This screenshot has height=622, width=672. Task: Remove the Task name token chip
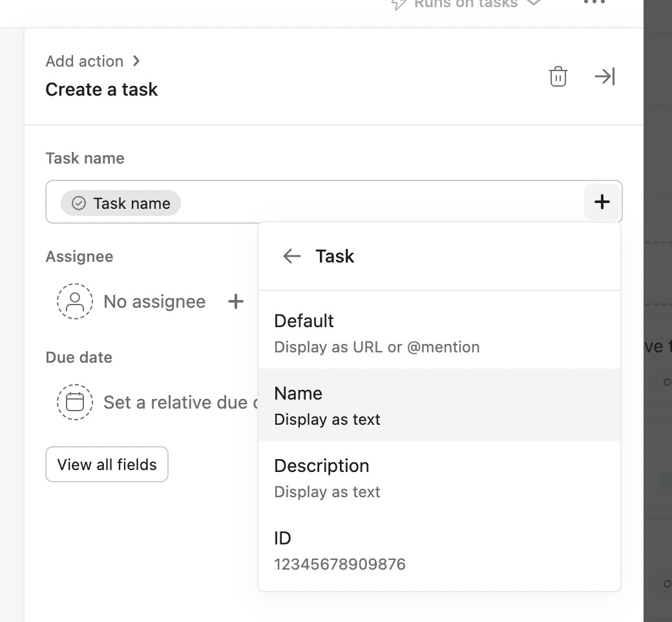121,202
